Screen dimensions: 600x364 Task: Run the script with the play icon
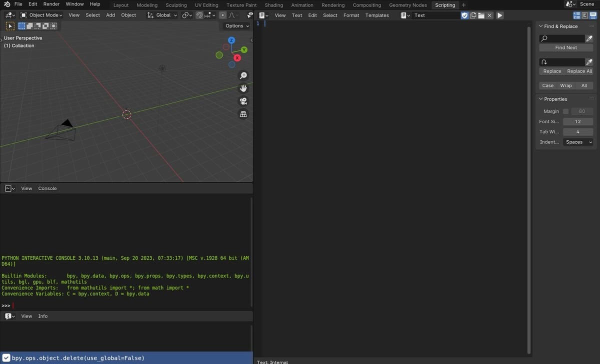(x=500, y=15)
